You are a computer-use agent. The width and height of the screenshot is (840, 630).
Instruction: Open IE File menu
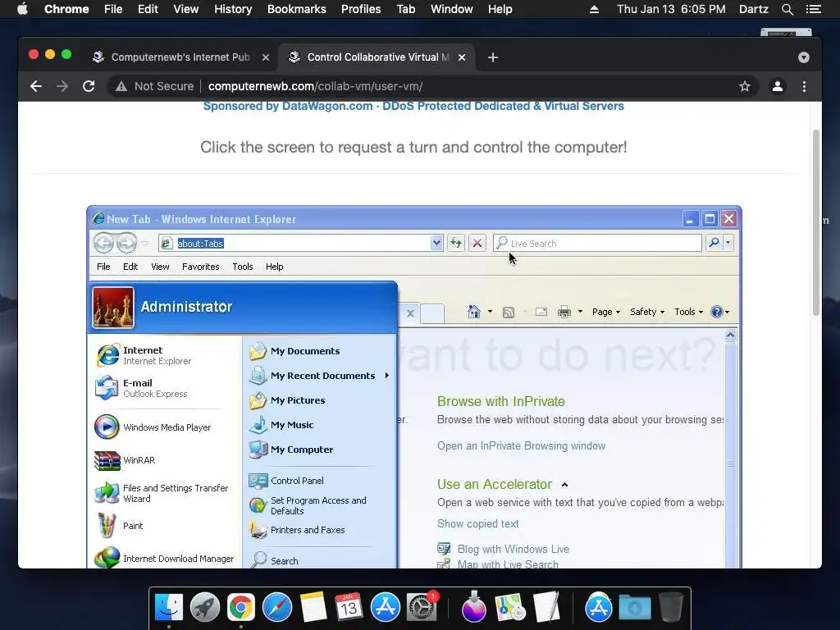[103, 267]
